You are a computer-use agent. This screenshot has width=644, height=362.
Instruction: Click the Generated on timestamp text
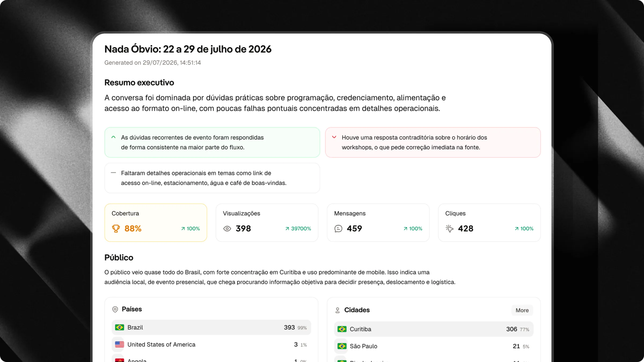point(152,63)
